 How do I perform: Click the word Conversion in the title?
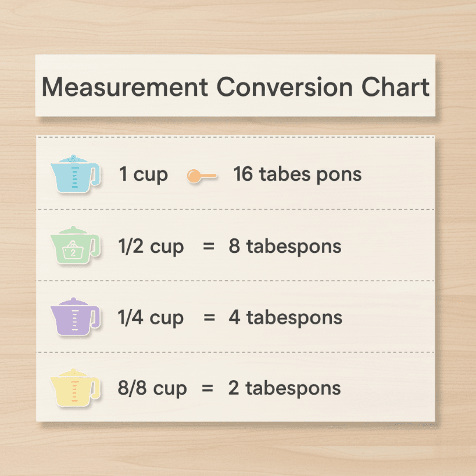[285, 87]
